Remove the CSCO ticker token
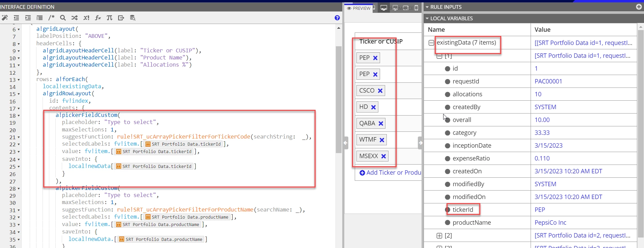Viewport: 644px width, 248px height. 380,91
